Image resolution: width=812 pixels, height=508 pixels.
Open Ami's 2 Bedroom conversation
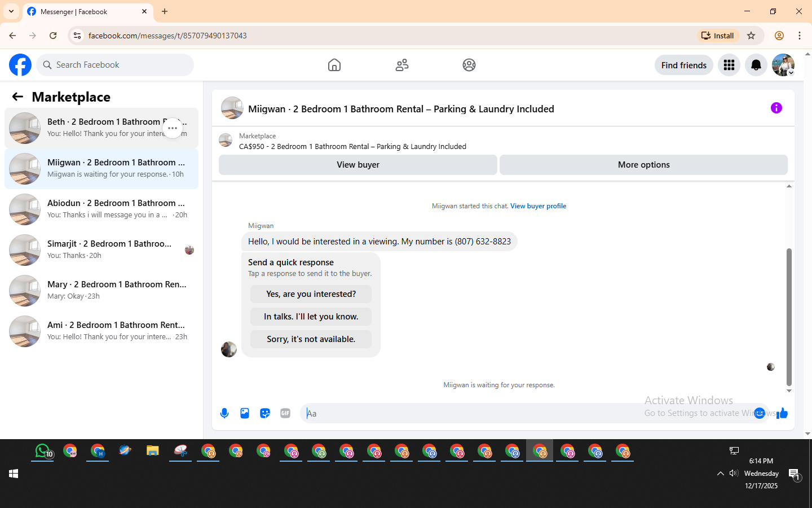coord(101,331)
